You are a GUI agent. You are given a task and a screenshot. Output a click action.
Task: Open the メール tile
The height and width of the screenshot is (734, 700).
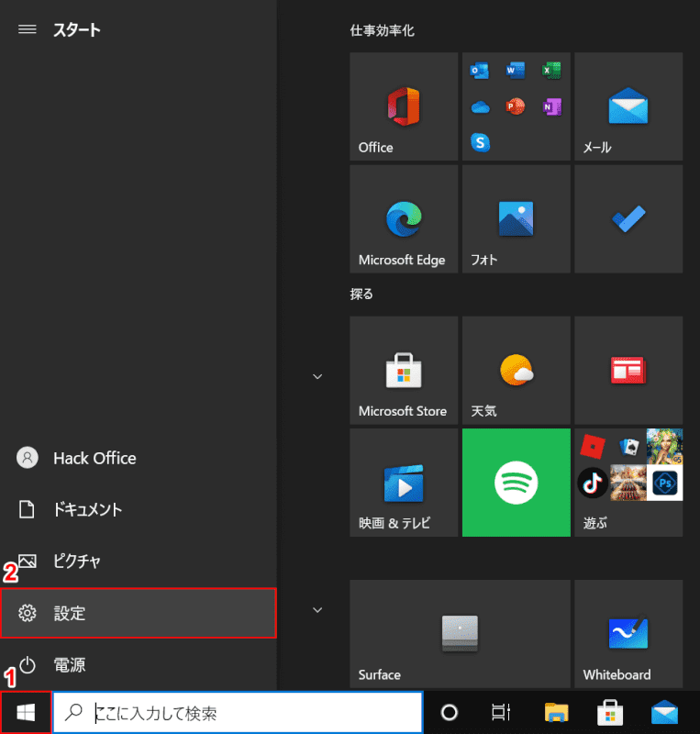click(628, 106)
